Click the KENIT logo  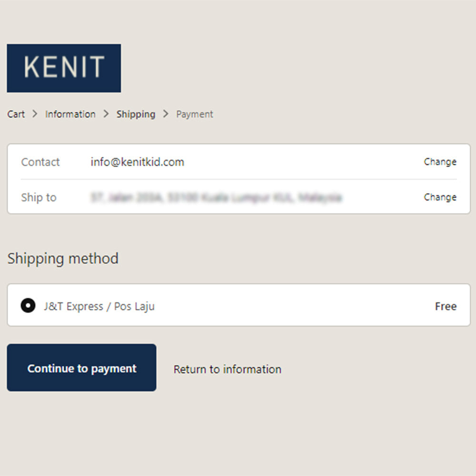pyautogui.click(x=64, y=68)
